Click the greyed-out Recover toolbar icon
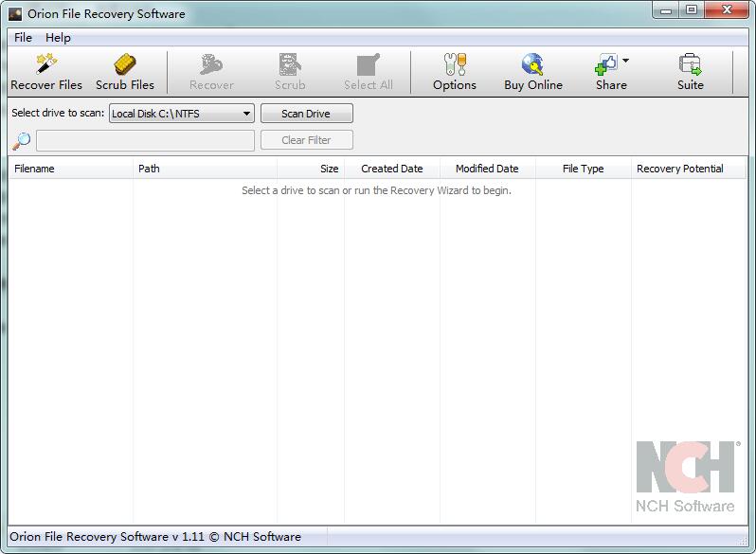Image resolution: width=756 pixels, height=554 pixels. pyautogui.click(x=211, y=64)
